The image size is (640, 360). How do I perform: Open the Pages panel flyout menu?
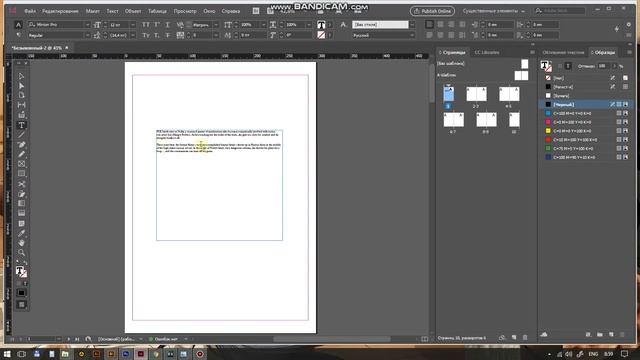tap(532, 52)
